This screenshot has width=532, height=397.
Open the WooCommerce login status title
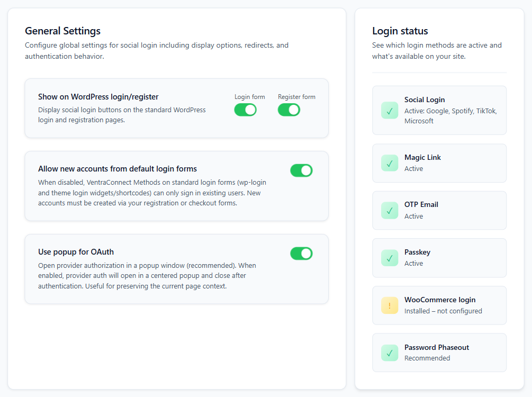(440, 300)
